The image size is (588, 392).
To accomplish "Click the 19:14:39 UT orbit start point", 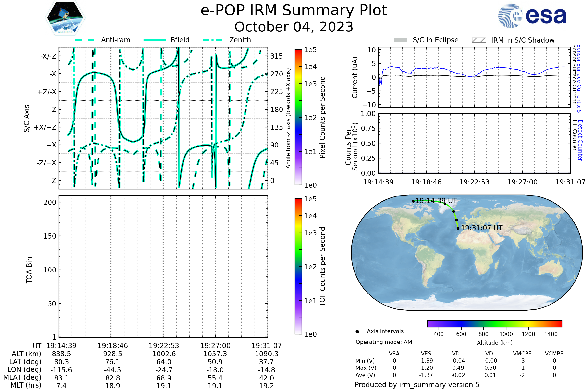I will 413,201.
